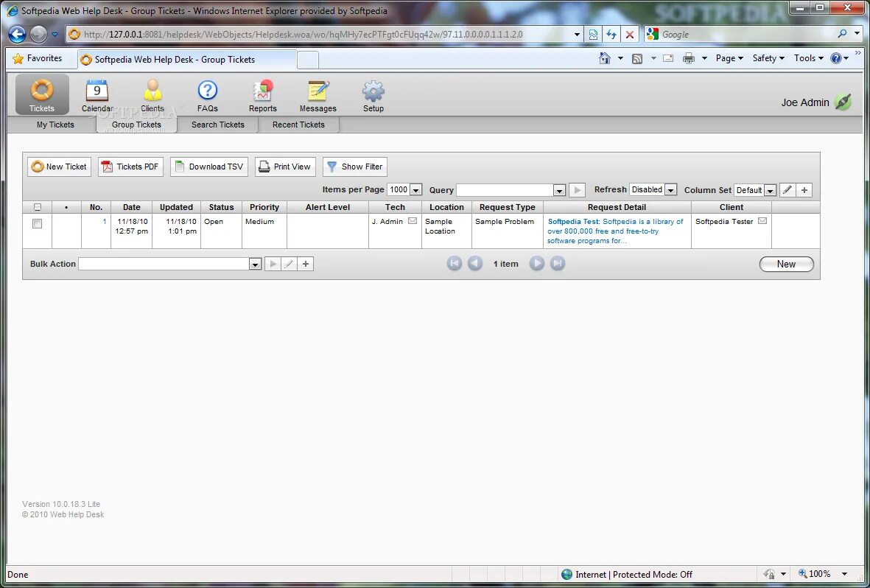Viewport: 870px width, 588px height.
Task: Switch to the Group Tickets tab
Action: click(136, 125)
